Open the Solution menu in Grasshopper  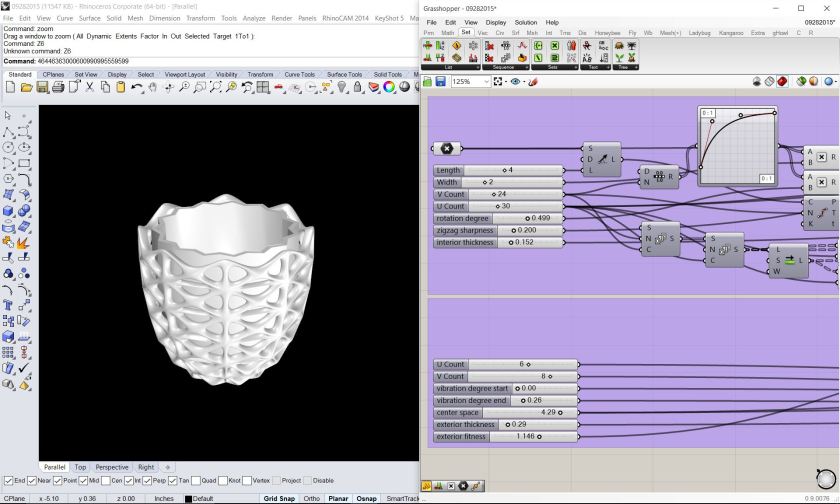pos(525,22)
